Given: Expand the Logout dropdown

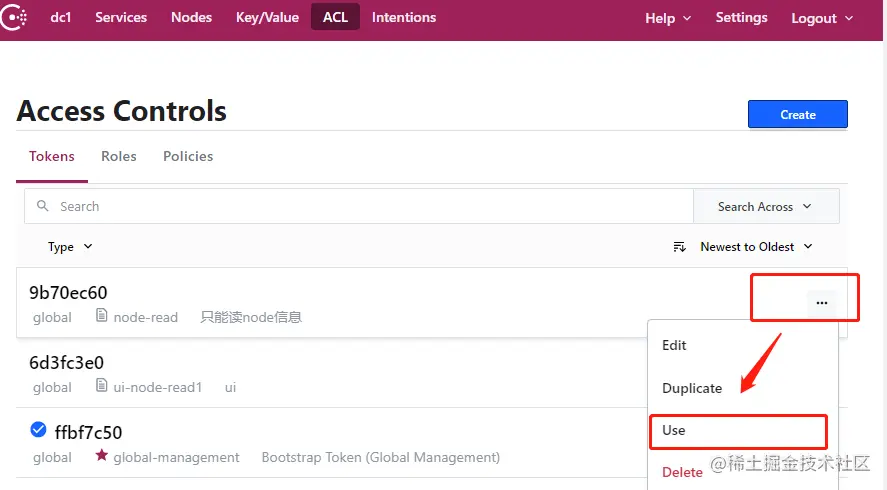Looking at the screenshot, I should click(x=822, y=18).
